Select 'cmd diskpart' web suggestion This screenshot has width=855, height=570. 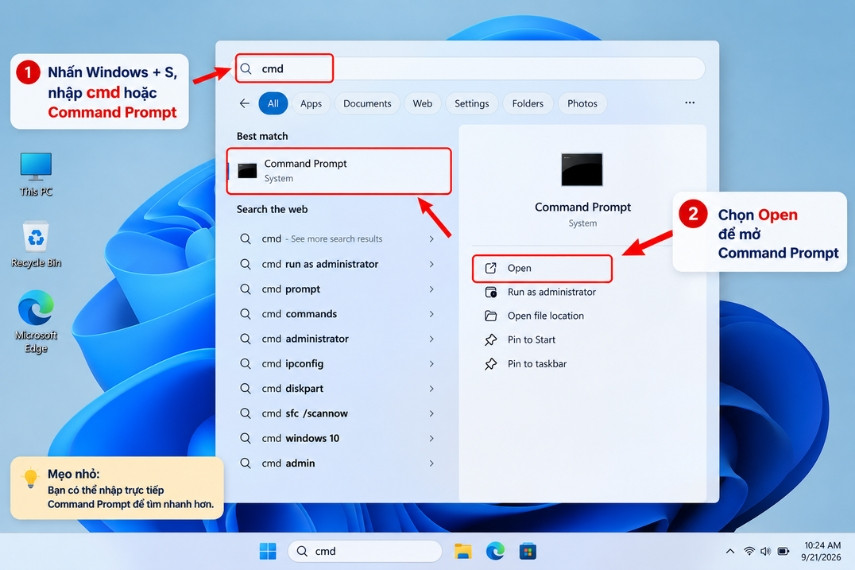pyautogui.click(x=338, y=388)
